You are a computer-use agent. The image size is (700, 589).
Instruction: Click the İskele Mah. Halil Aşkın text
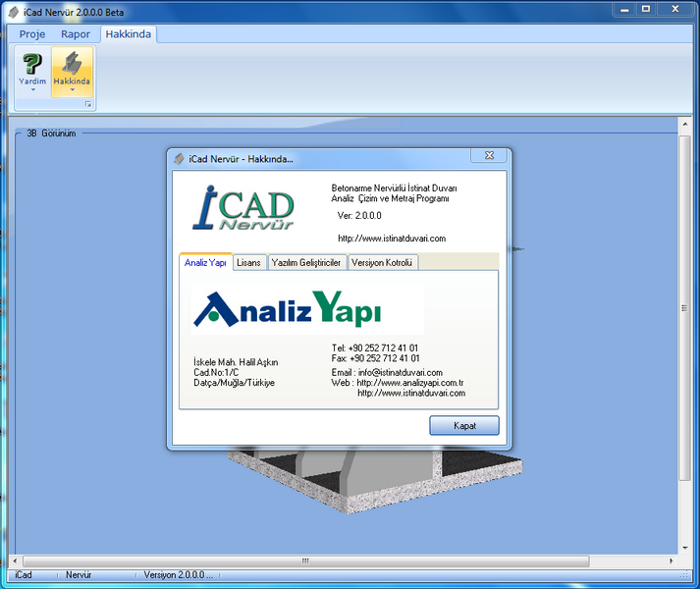tap(236, 362)
